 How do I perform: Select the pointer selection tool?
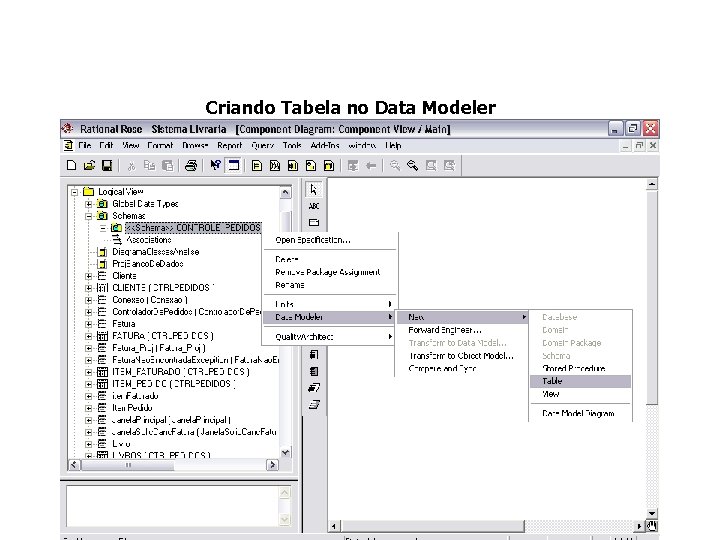(314, 189)
